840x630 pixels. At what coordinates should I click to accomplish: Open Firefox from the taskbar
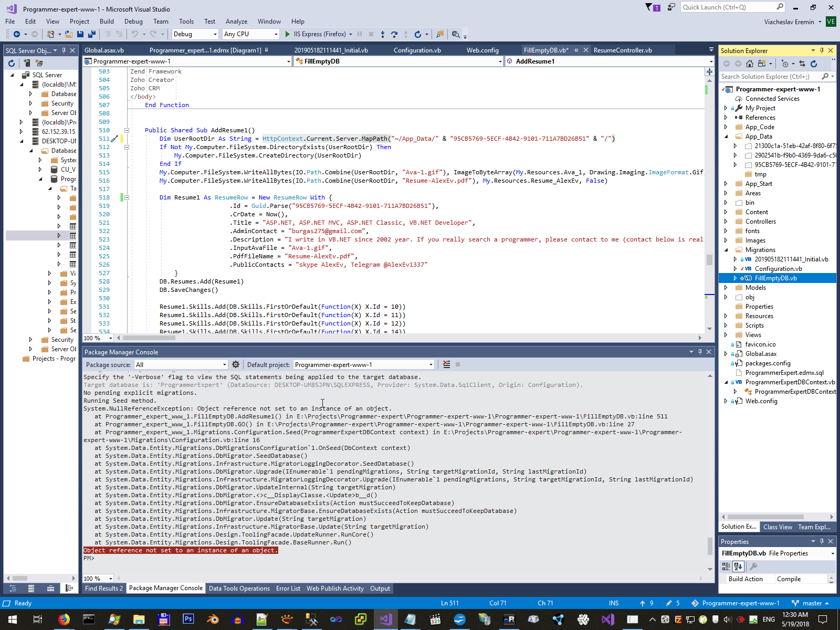64,619
